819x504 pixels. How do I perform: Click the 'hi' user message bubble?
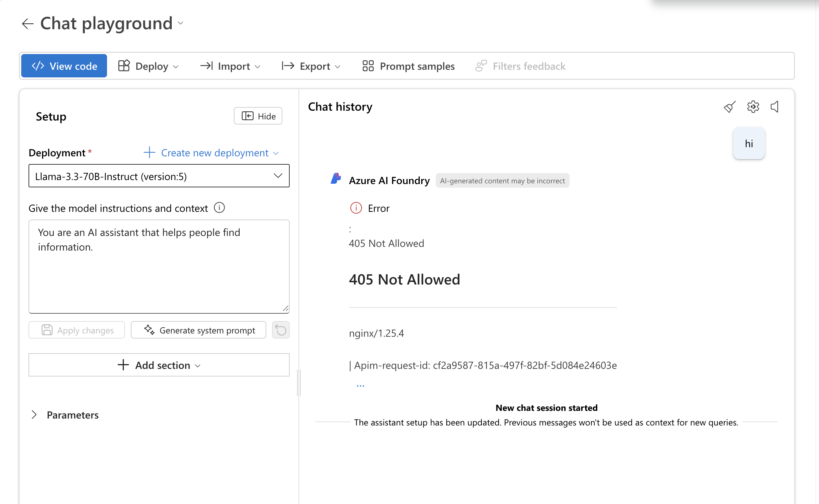(x=749, y=144)
